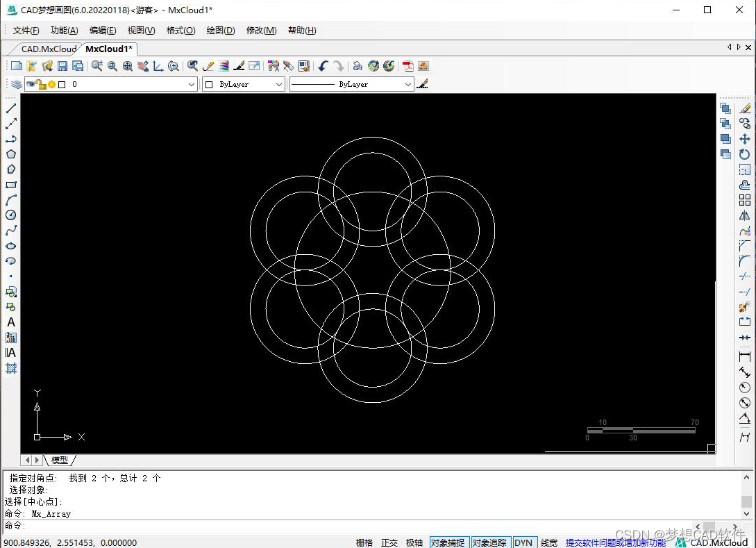Toggle the 栅格 grid mode
The width and height of the screenshot is (756, 548).
364,542
